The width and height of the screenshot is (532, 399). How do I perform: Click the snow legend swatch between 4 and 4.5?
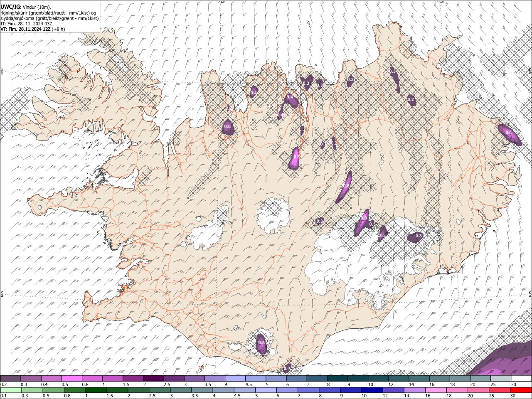[235, 379]
